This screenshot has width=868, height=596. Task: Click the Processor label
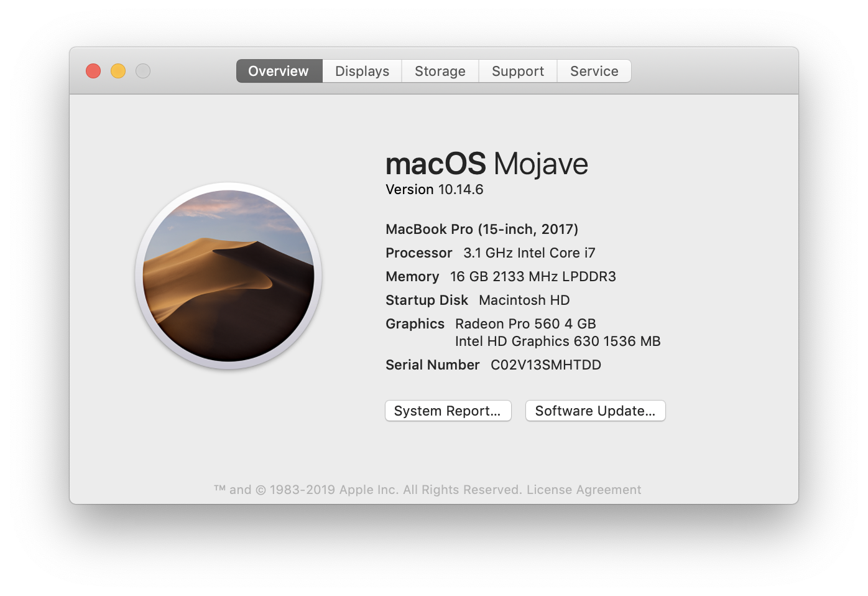click(x=419, y=253)
